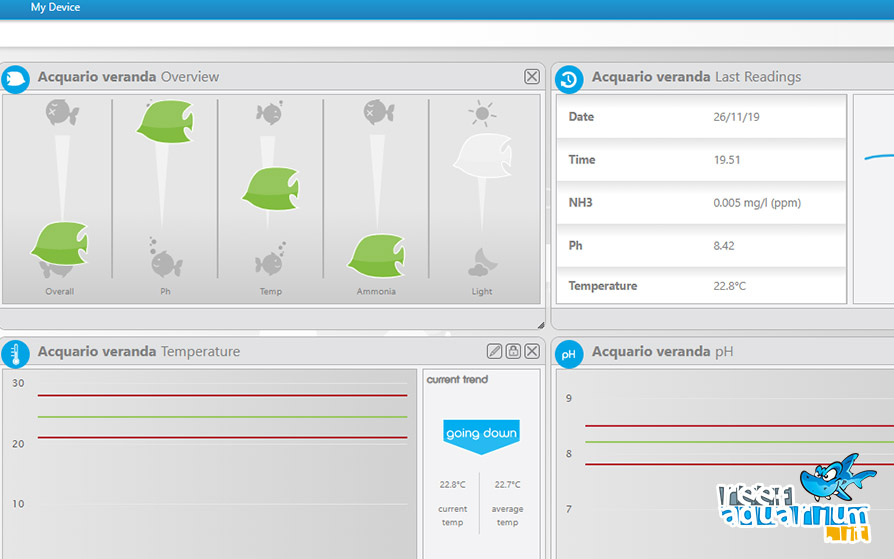Click the Overview panel resize grip corner

pos(541,325)
